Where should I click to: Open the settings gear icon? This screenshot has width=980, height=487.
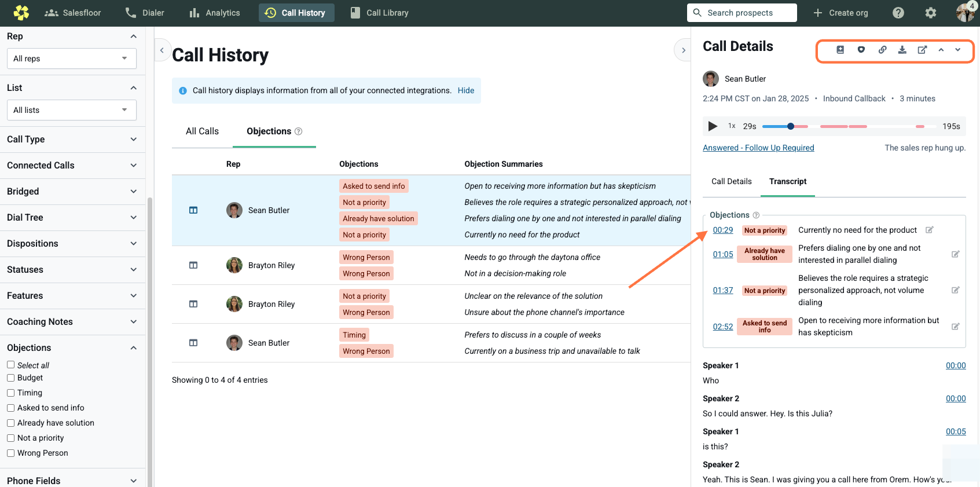930,13
